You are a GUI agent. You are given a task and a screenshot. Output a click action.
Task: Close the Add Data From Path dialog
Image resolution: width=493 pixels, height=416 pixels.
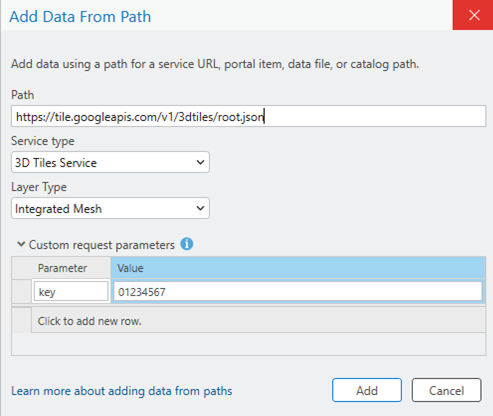pyautogui.click(x=474, y=15)
